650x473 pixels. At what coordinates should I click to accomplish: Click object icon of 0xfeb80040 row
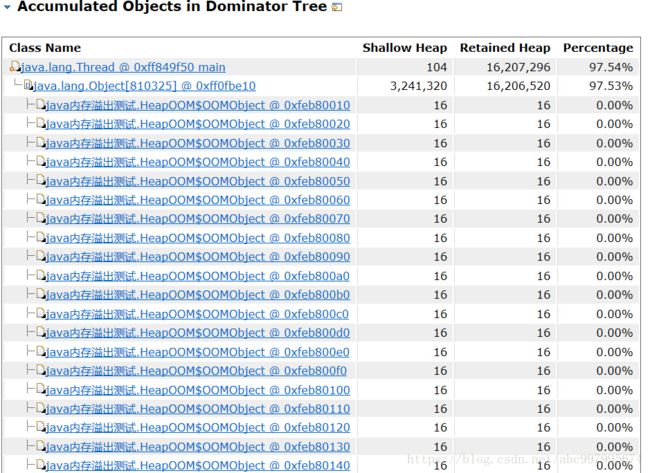(x=41, y=161)
